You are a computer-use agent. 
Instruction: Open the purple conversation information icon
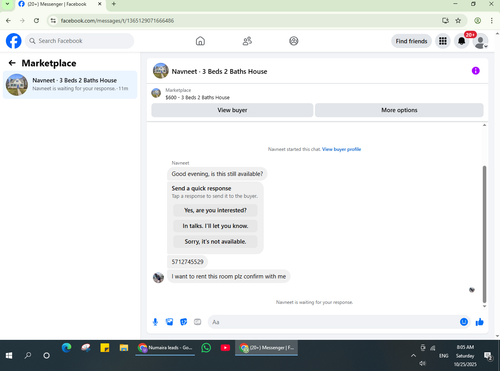[476, 71]
